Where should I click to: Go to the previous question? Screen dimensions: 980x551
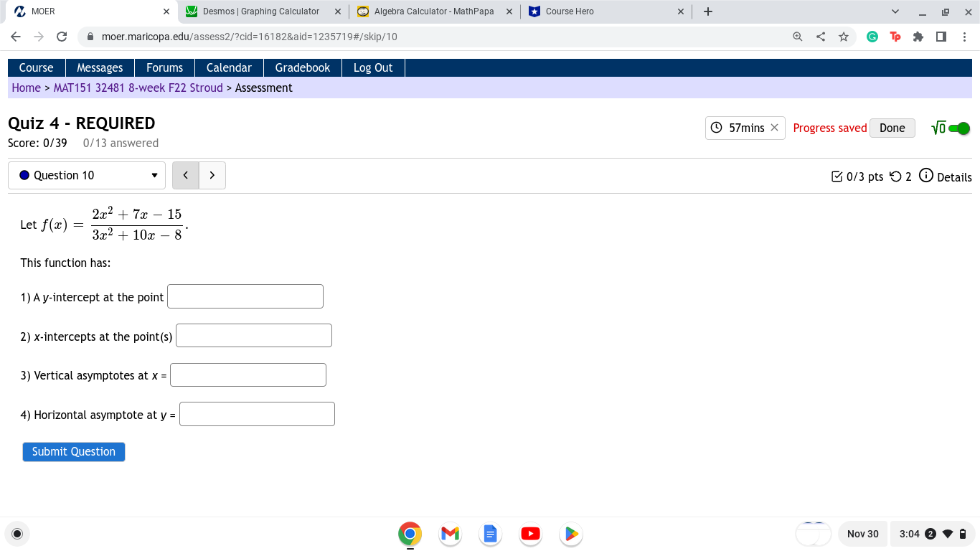tap(186, 175)
